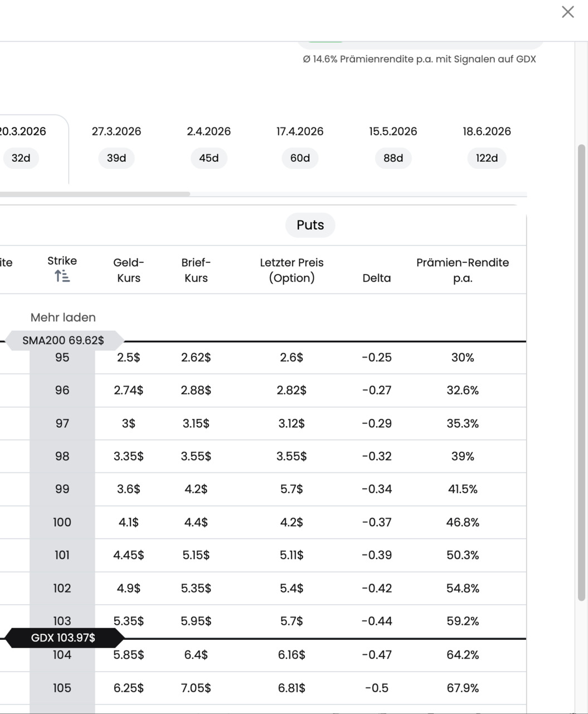Select the 32d expiration tab

[21, 158]
